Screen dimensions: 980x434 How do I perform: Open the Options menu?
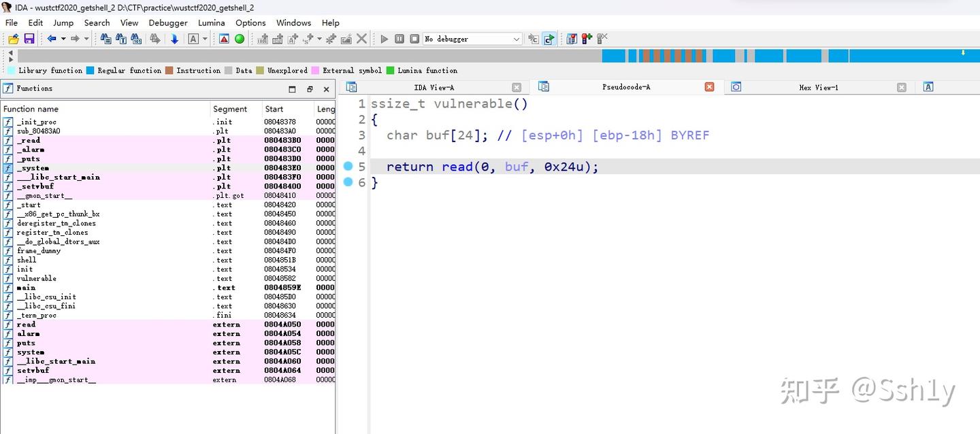pos(250,22)
